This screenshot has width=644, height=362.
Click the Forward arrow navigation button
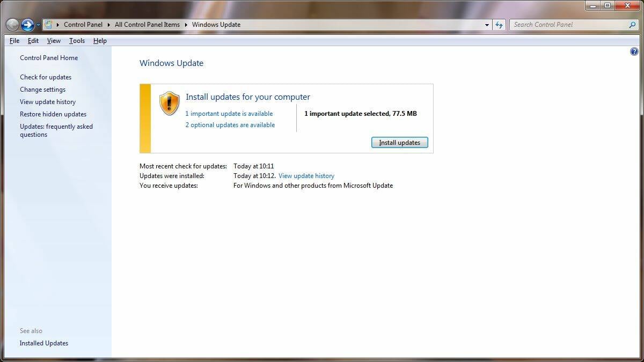(27, 25)
